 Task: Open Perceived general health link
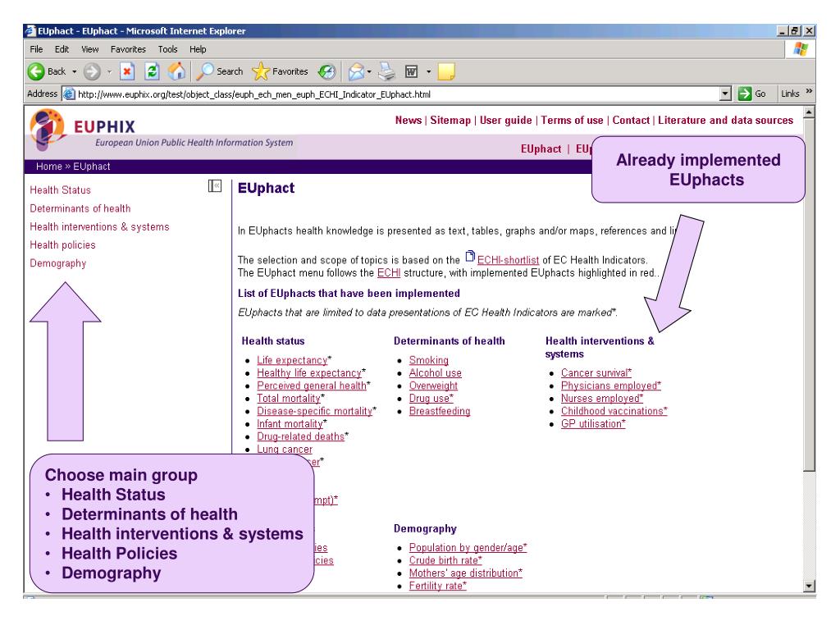(312, 386)
